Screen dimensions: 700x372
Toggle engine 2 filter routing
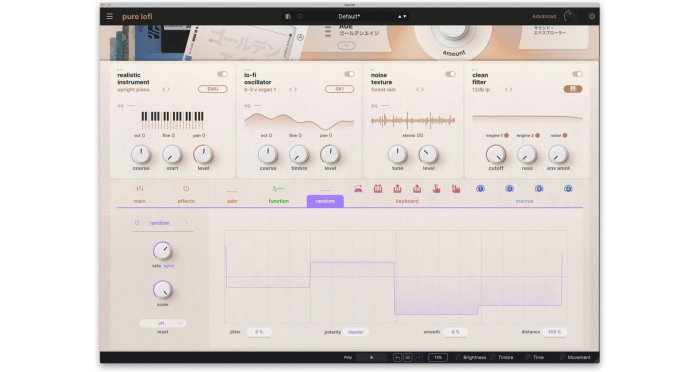pyautogui.click(x=538, y=135)
